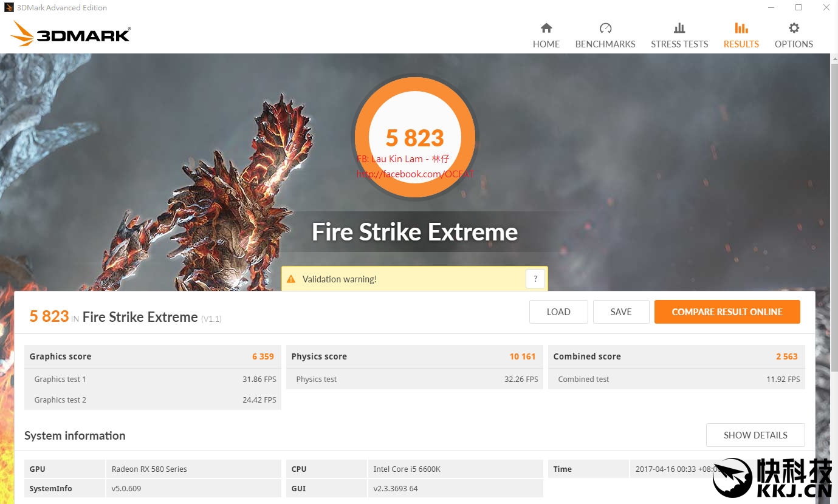Click the large 5 823 score circle
This screenshot has height=504, width=838.
click(x=415, y=138)
